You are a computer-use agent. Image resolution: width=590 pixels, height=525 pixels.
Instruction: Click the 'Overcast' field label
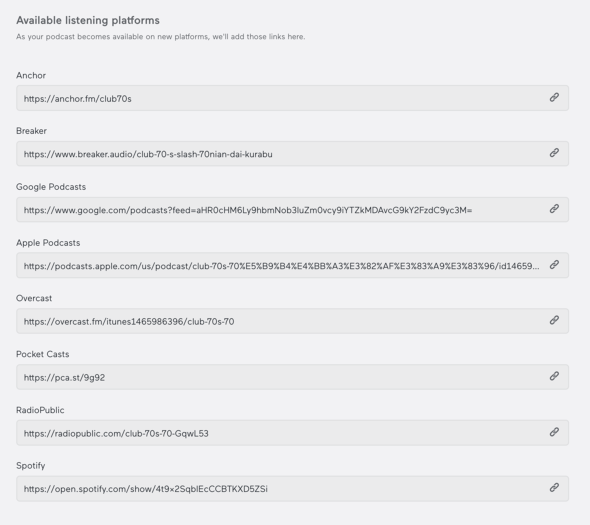(x=34, y=298)
